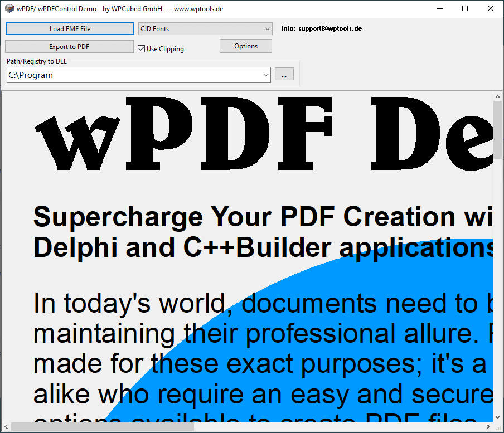Screen dimensions: 504x433
Task: Click the support@wptools.de info text
Action: pyautogui.click(x=330, y=28)
